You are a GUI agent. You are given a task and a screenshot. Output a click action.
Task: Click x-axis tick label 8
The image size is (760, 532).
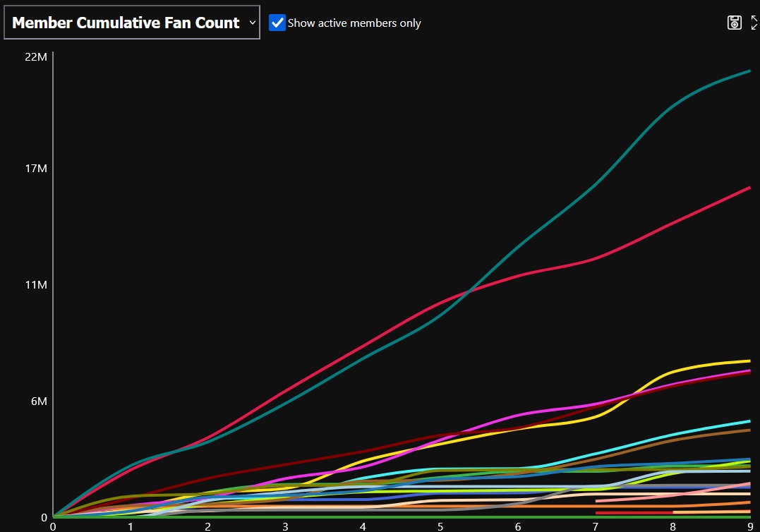672,526
